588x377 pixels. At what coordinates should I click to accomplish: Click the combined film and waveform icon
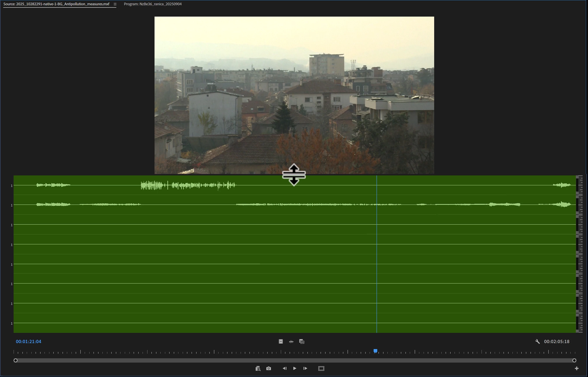[x=302, y=341]
